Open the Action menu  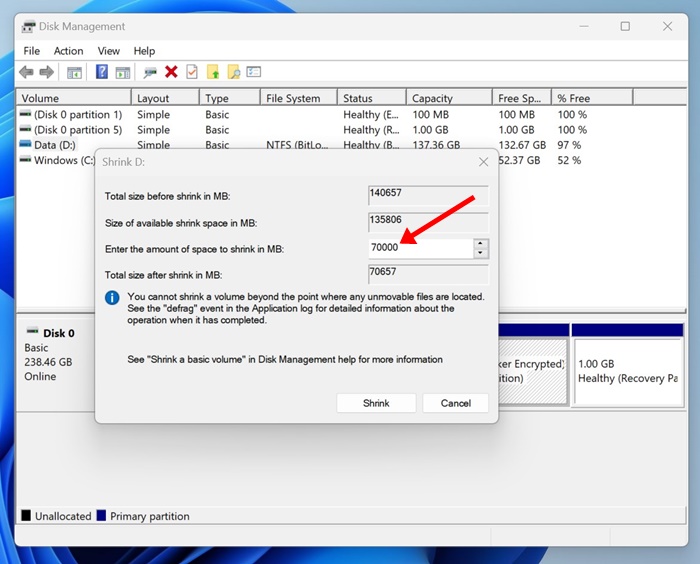pos(68,51)
